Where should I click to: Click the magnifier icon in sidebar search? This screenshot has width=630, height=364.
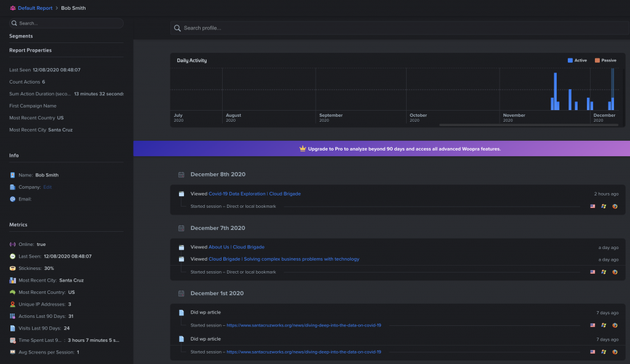pos(14,23)
